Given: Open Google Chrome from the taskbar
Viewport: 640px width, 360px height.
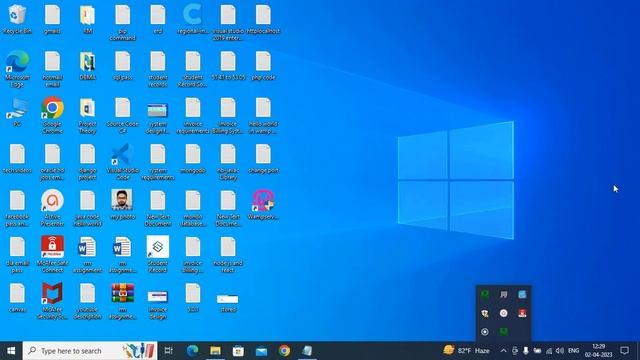Looking at the screenshot, I should coord(284,351).
